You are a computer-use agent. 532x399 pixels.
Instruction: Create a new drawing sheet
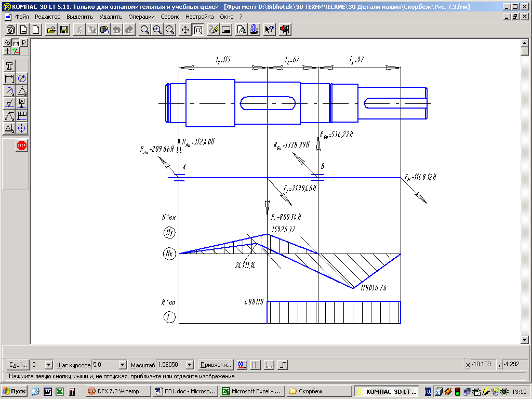coord(23,30)
